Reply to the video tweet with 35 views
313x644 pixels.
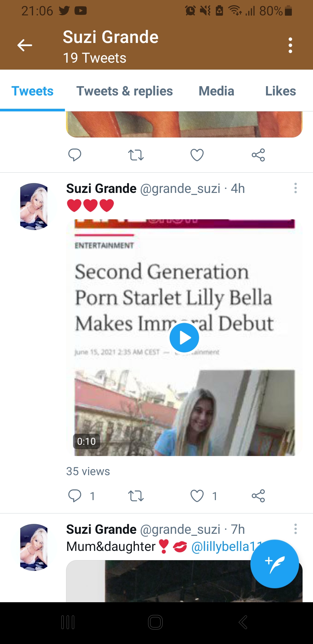click(x=74, y=496)
